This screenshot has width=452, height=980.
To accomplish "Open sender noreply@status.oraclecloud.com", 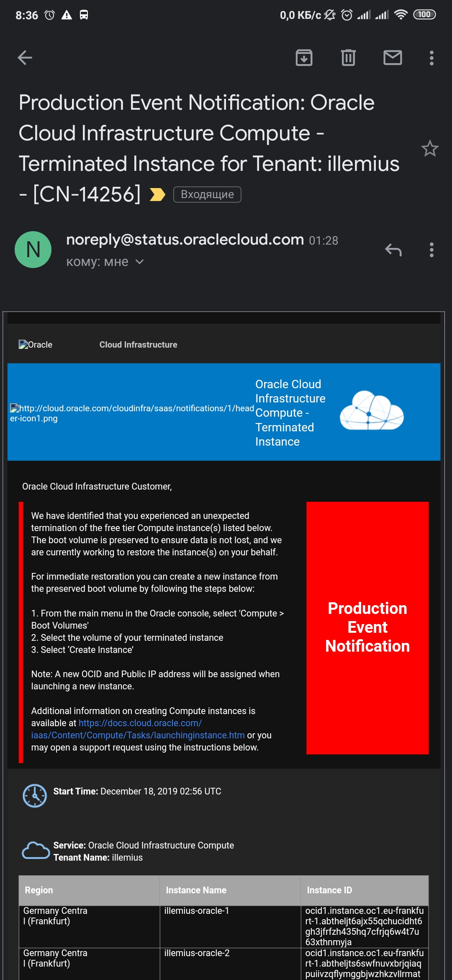I will [x=185, y=240].
